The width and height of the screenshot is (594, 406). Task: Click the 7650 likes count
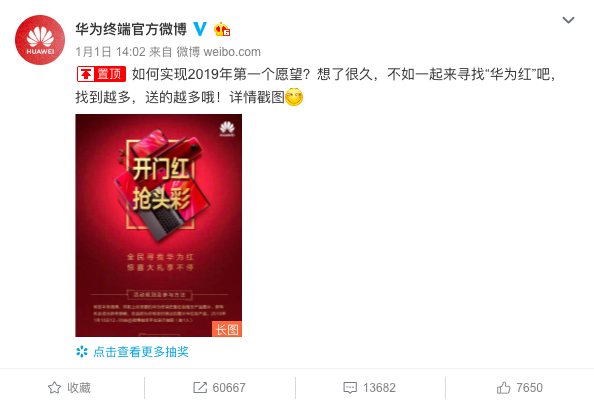tap(529, 387)
